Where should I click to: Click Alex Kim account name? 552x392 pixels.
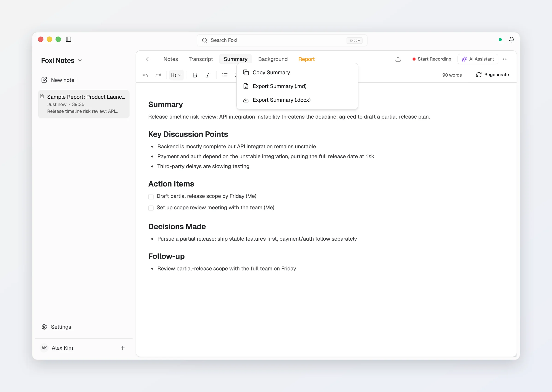point(62,348)
